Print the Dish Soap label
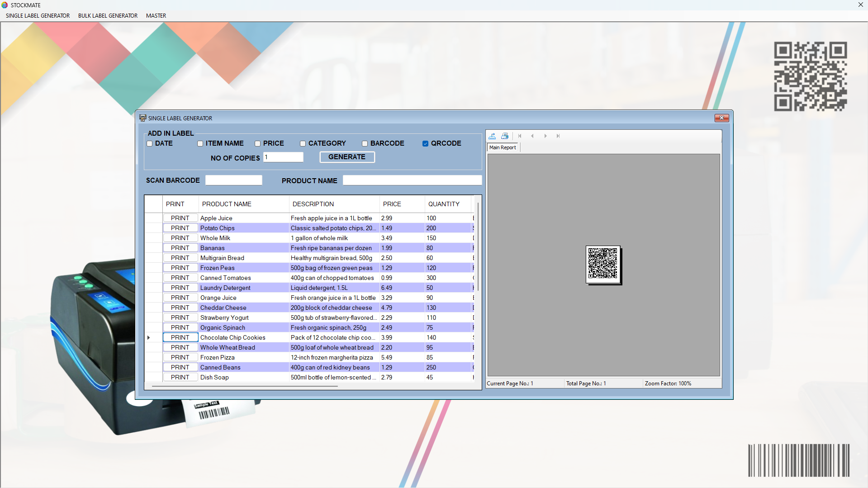 180,377
